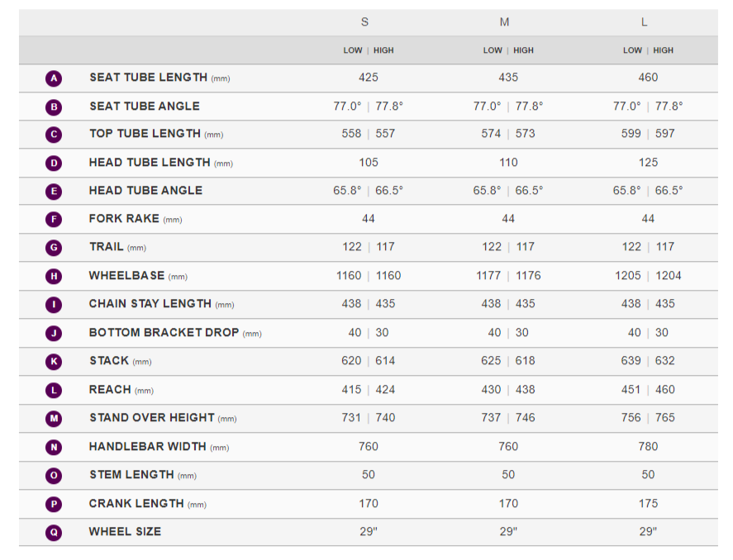
Task: Click the HIGH label under size L
Action: pos(664,50)
